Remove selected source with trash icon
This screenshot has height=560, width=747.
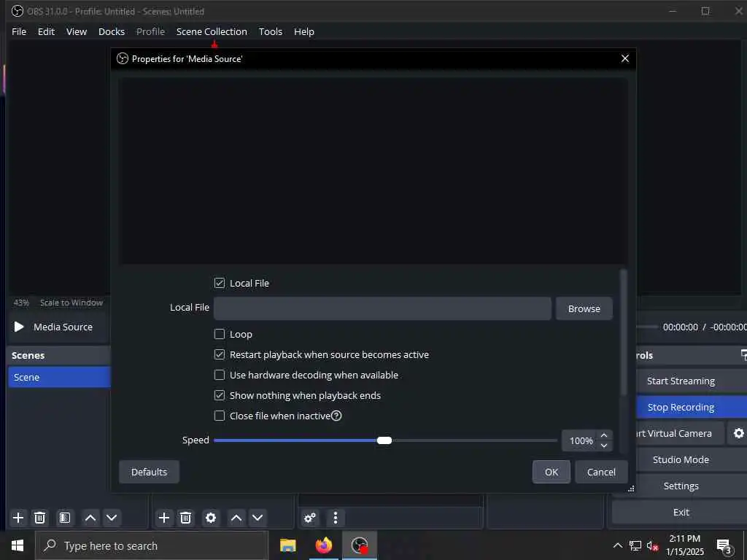point(186,518)
